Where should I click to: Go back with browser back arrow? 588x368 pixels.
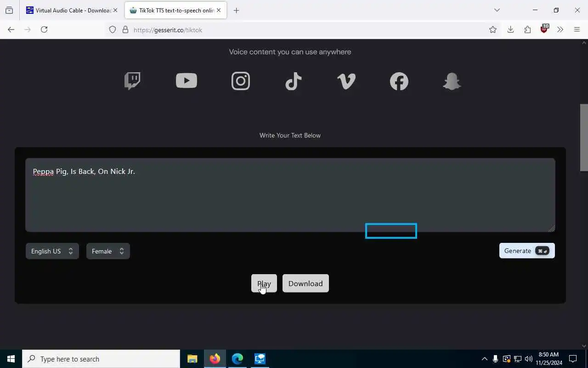click(x=11, y=29)
